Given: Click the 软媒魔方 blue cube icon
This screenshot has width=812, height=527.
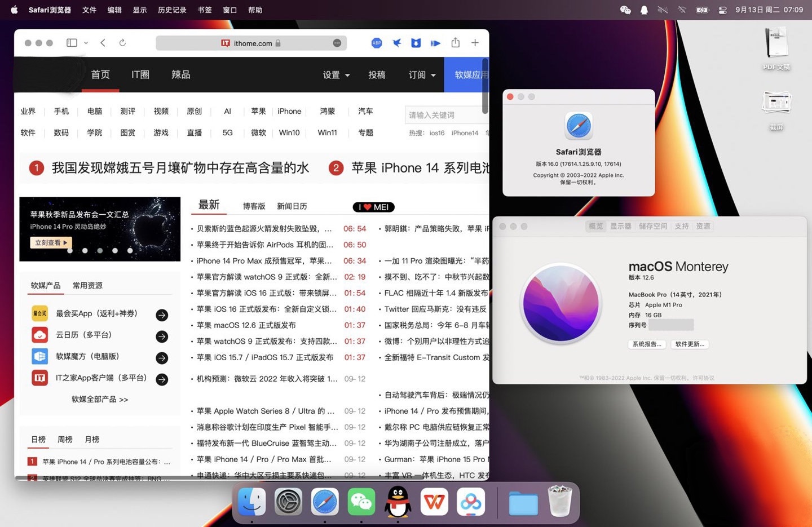Looking at the screenshot, I should (39, 356).
